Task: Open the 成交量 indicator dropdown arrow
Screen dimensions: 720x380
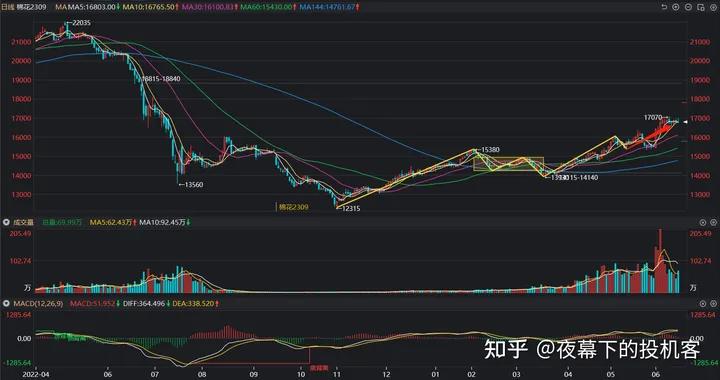Action: pos(6,222)
